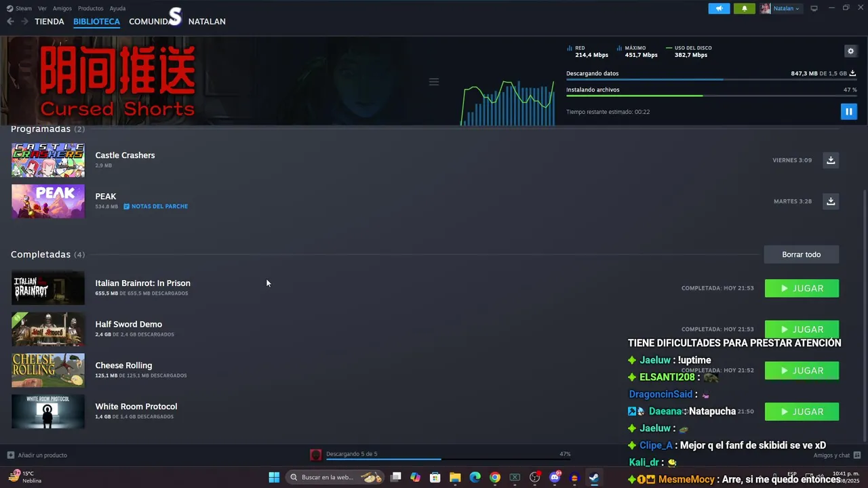Open friends and chat icon
Image resolution: width=868 pixels, height=488 pixels.
[x=857, y=455]
